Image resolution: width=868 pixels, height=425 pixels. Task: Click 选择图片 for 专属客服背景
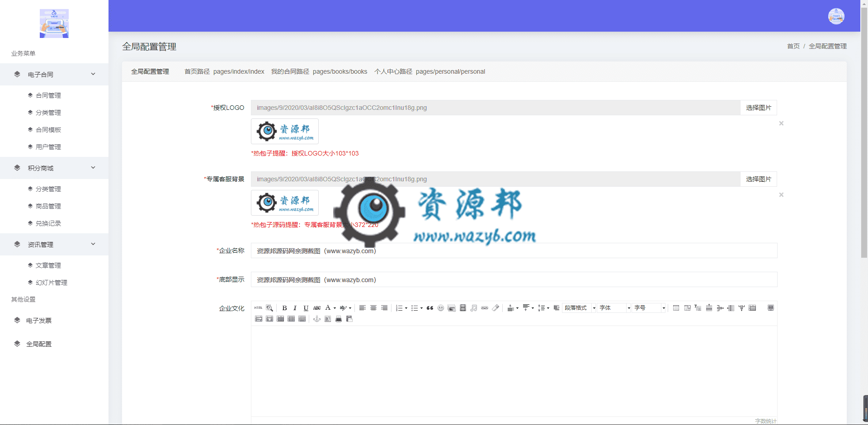pyautogui.click(x=759, y=179)
